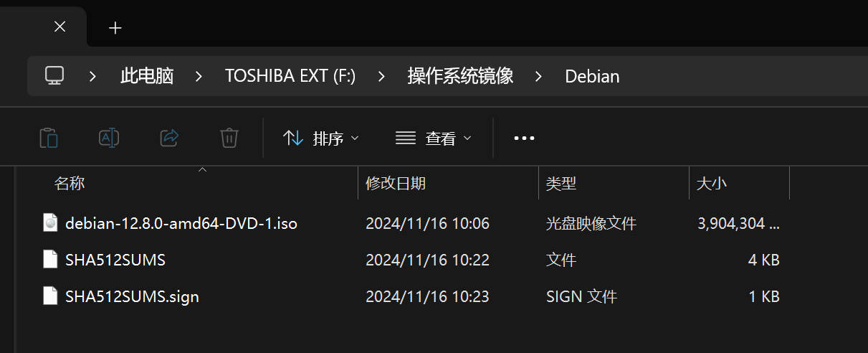
Task: Click the monitor icon in address bar
Action: tap(54, 75)
